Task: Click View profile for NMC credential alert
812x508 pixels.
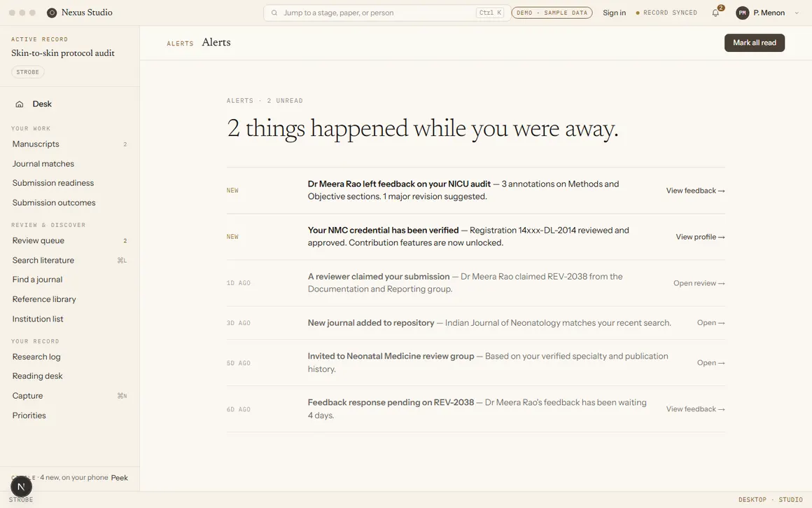Action: [699, 237]
